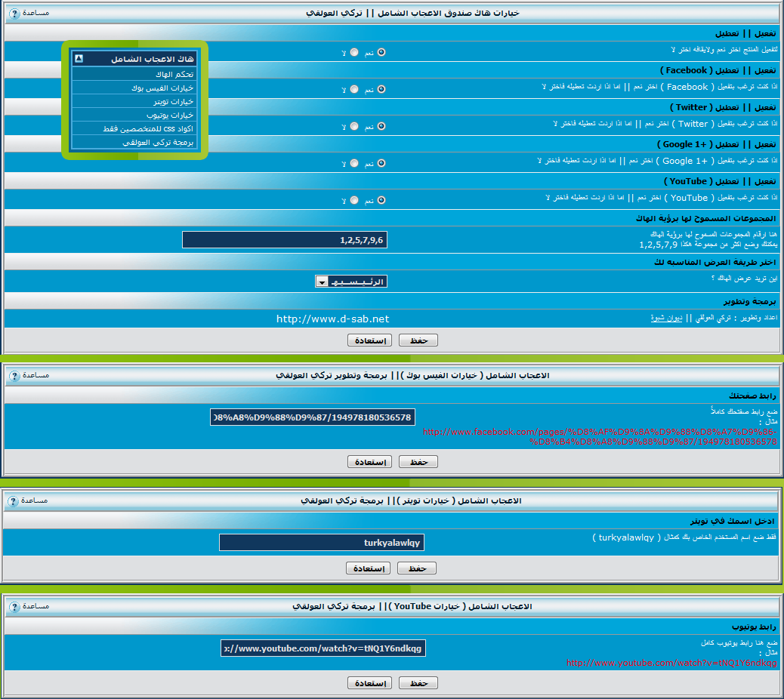Click إستعادة button in Twitter options panel
Viewport: 784px width, 699px height.
pos(368,568)
